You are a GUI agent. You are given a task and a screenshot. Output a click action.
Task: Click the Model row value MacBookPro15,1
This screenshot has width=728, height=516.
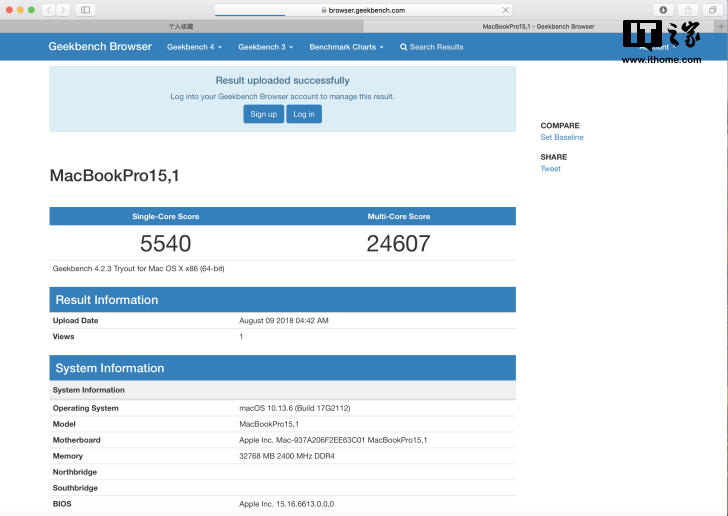point(269,424)
